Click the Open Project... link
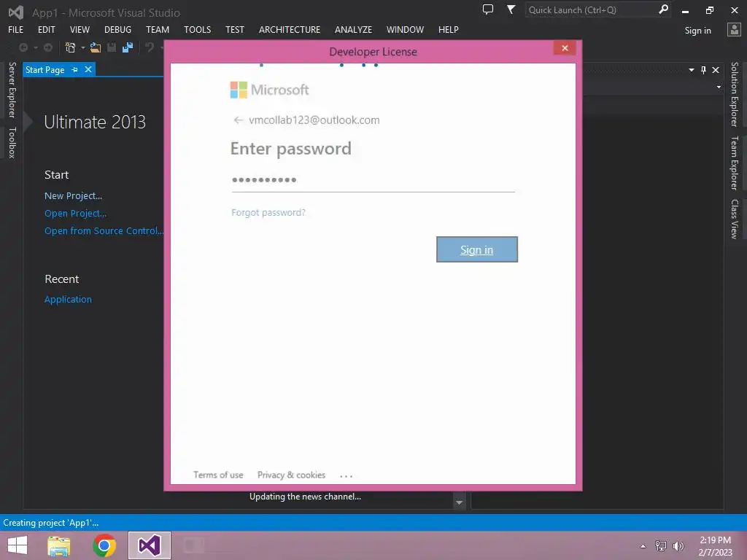 tap(75, 214)
